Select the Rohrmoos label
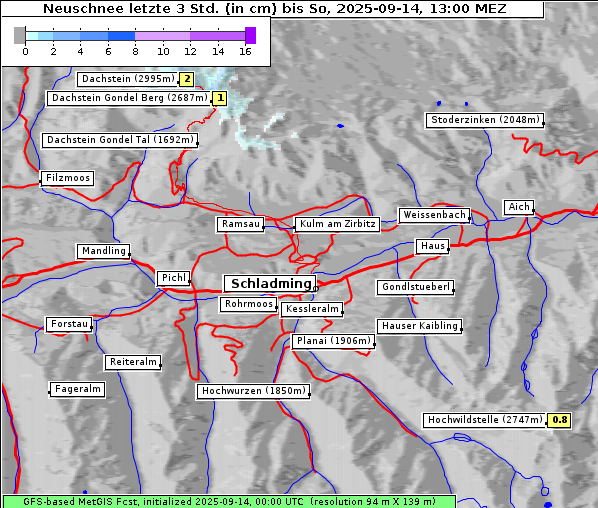The width and height of the screenshot is (598, 508). pos(249,304)
